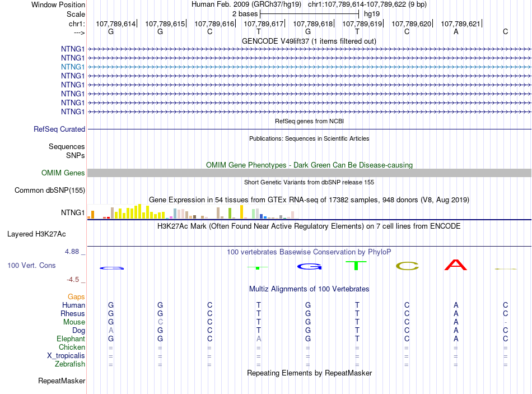Click the 2 bases scale bar

pyautogui.click(x=310, y=14)
